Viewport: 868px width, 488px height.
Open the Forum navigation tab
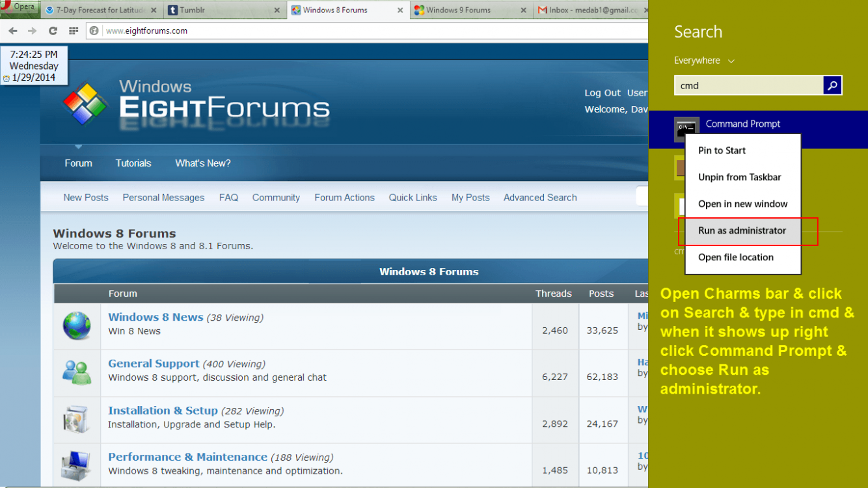[79, 163]
